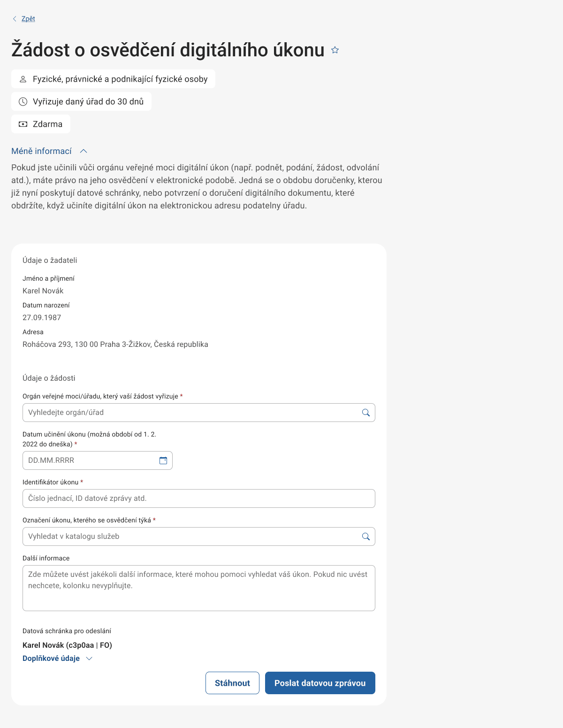Click the magnifier in the katalog služeb field
The width and height of the screenshot is (563, 728).
(366, 536)
